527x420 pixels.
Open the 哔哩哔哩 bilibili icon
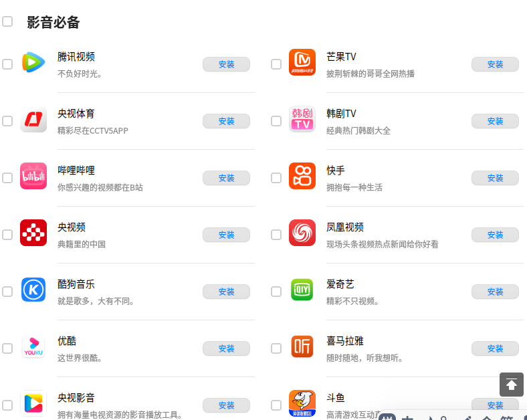coord(33,176)
